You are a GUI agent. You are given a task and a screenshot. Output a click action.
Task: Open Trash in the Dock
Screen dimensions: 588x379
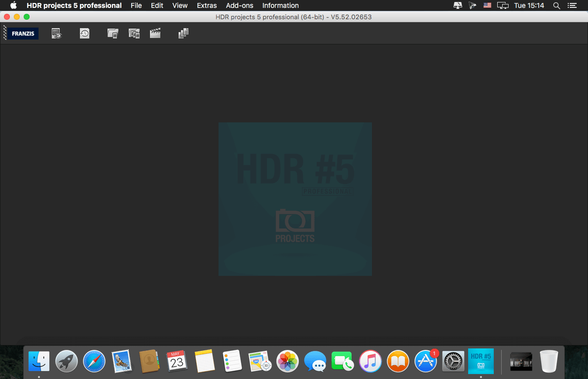pos(549,361)
